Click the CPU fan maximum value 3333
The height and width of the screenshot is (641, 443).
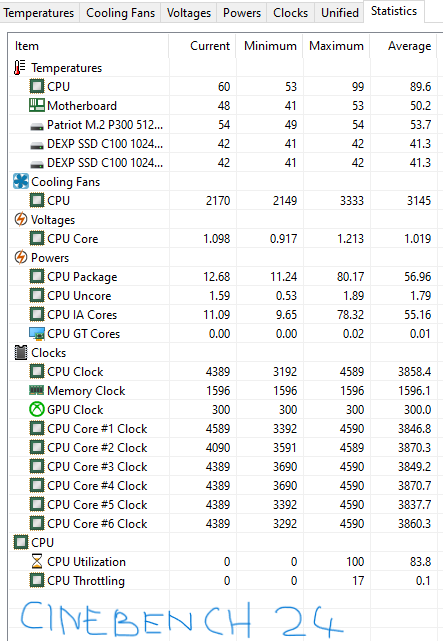tap(352, 201)
